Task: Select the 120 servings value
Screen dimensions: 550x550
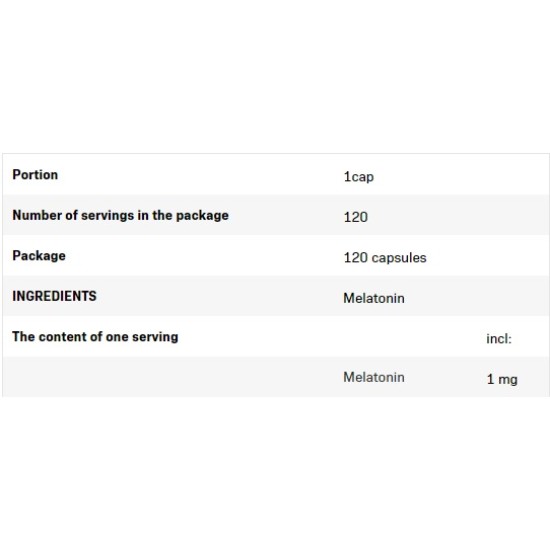Action: tap(356, 217)
